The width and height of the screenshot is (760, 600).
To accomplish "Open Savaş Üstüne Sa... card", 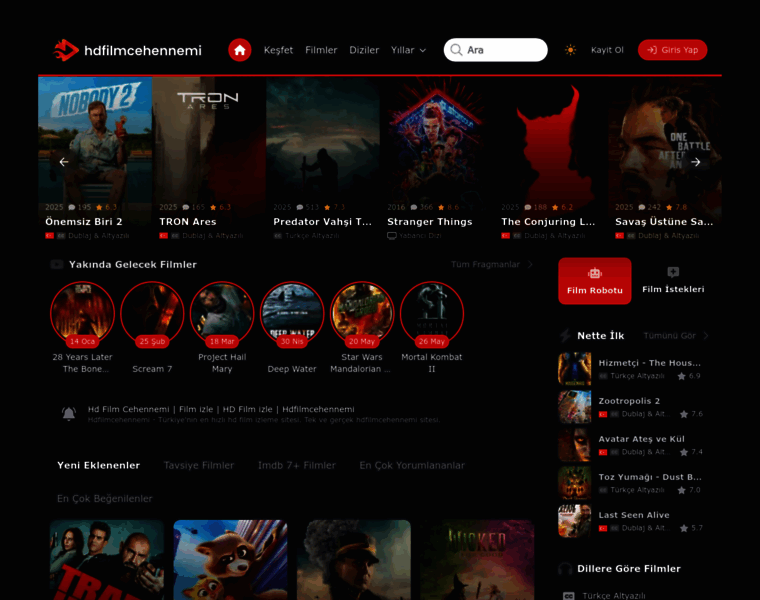I will pos(665,160).
